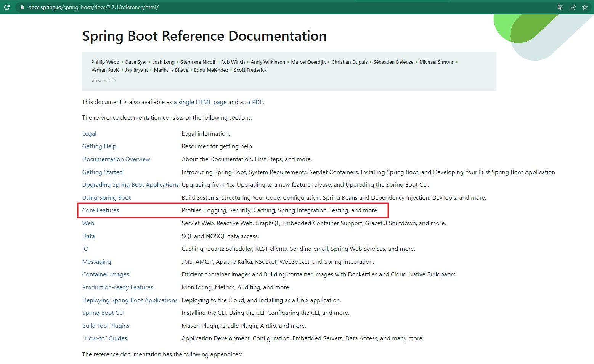Viewport: 594px width, 364px height.
Task: Select author name Scott Frederick
Action: click(x=250, y=70)
